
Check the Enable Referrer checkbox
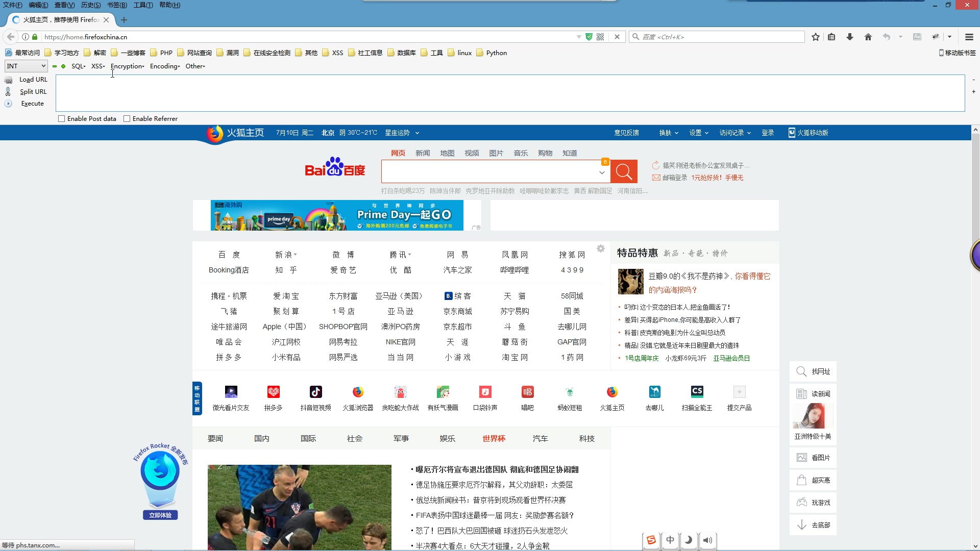[127, 118]
